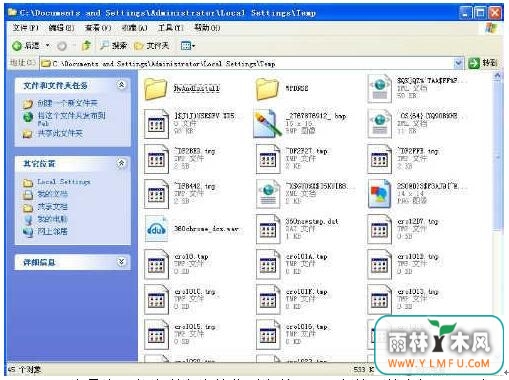
Task: Select the cro10.tmp file icon
Action: click(156, 265)
